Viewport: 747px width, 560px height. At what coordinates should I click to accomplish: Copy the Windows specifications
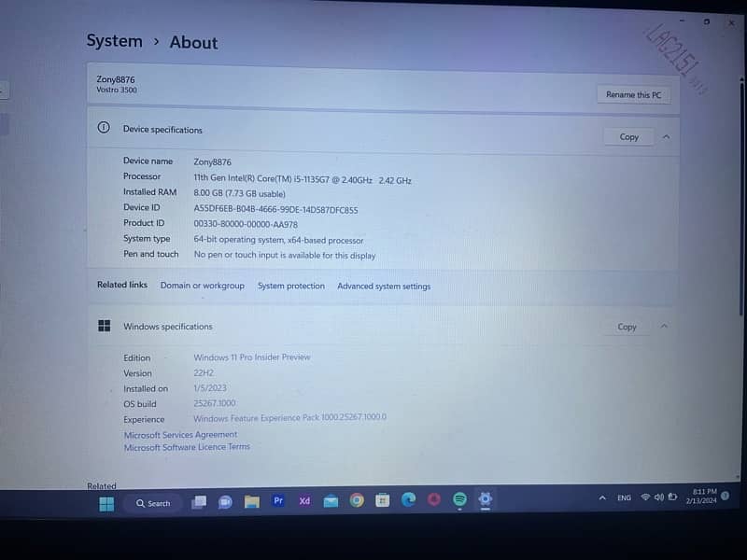[627, 328]
